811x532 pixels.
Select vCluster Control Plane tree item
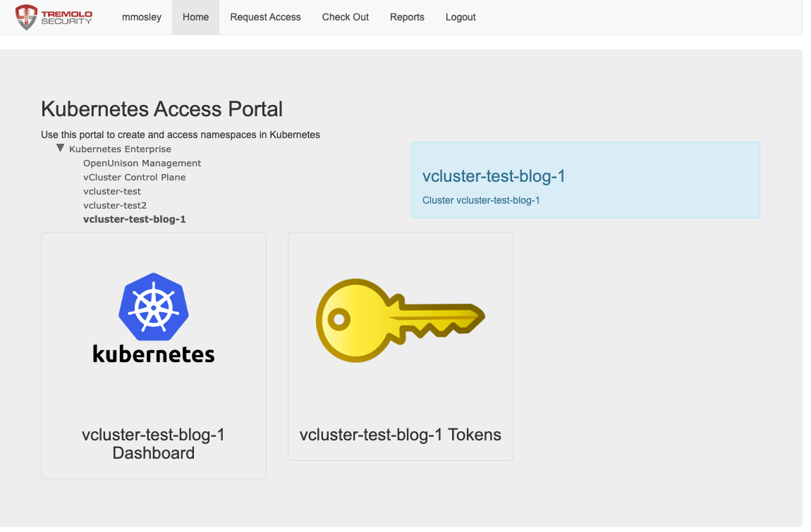tap(134, 178)
